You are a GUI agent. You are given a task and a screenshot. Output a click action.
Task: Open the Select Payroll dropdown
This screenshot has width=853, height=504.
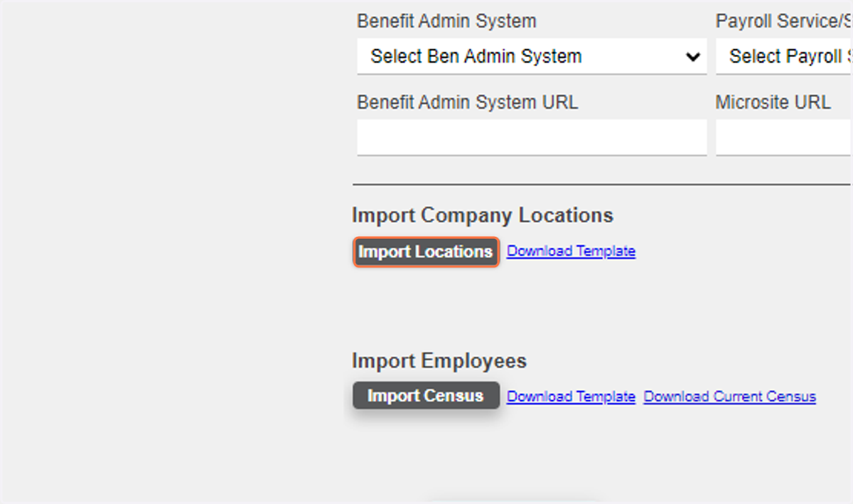pos(784,56)
